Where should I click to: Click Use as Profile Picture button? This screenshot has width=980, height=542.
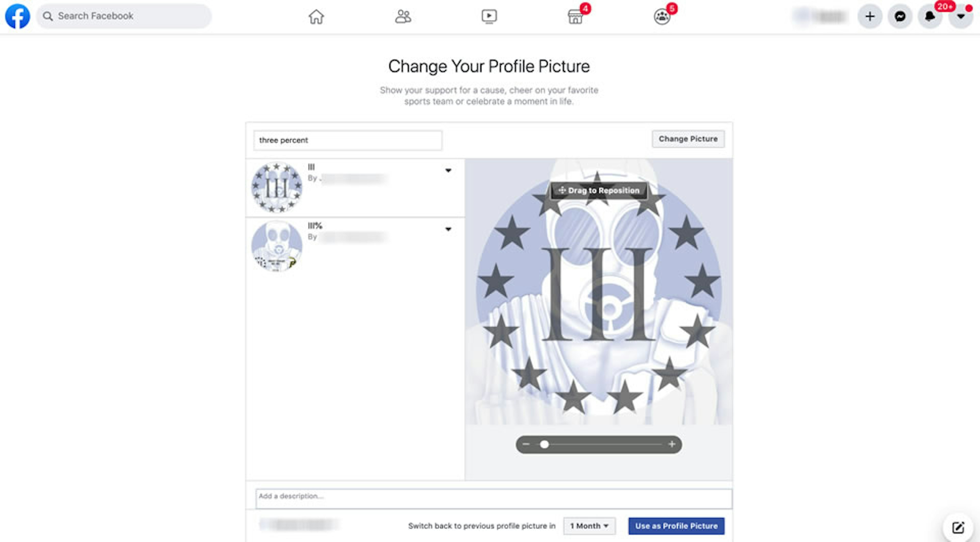tap(676, 526)
